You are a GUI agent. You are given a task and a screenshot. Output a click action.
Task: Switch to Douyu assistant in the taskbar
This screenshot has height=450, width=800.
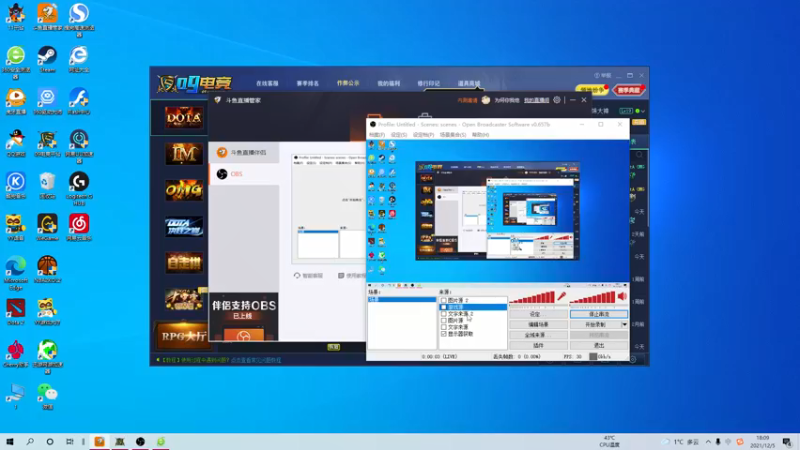99,442
